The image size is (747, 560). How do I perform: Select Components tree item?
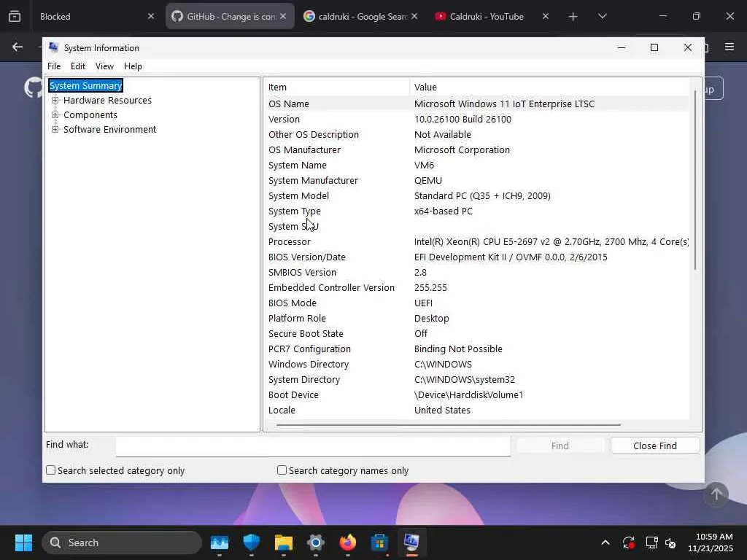pos(90,114)
